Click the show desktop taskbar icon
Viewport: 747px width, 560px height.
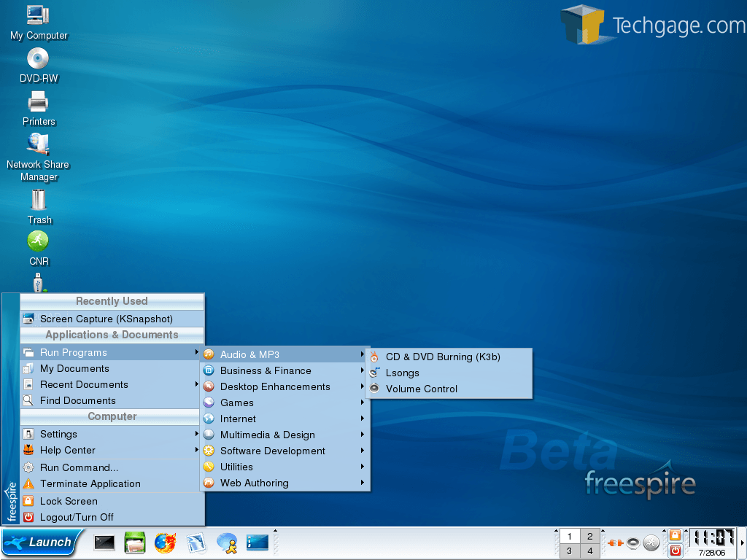point(258,542)
